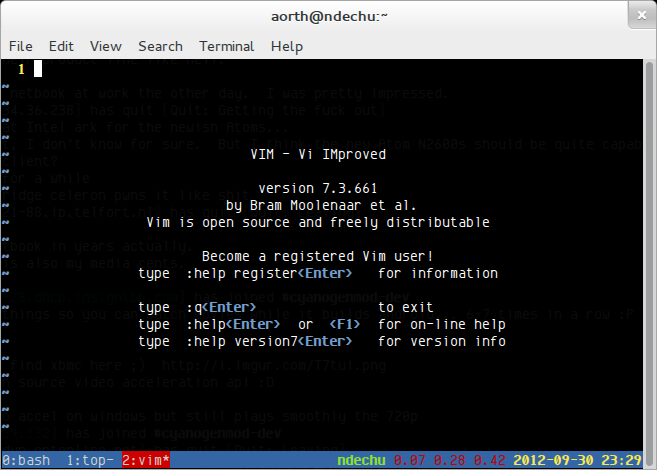Screen dimensions: 657x470
Task: Select the 1:top- tmux window
Action: point(90,460)
